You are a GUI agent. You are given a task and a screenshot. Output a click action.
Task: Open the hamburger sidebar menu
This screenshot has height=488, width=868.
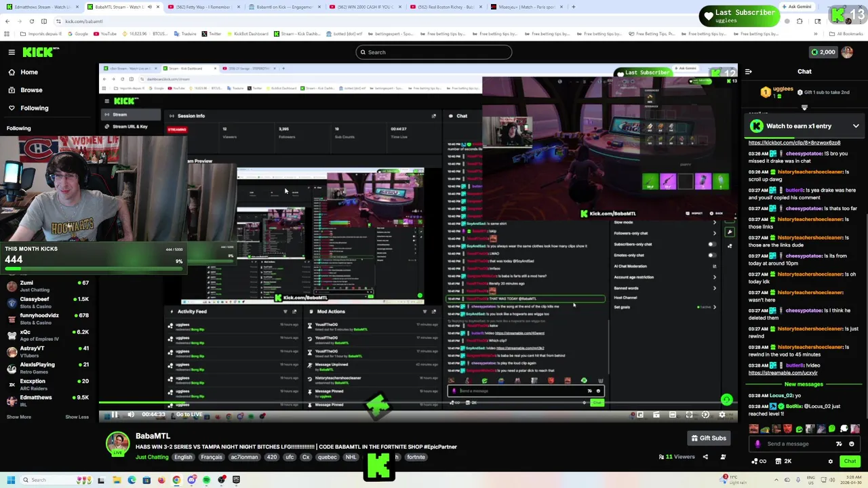12,52
